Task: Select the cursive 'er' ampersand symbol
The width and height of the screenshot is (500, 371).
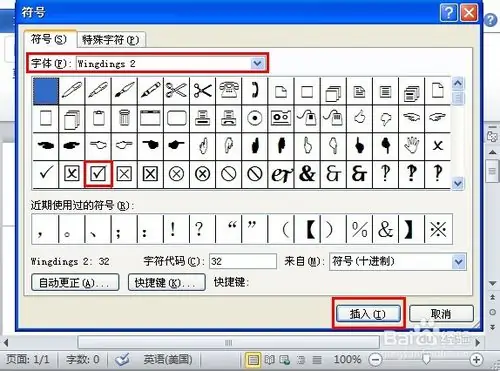Action: (281, 174)
